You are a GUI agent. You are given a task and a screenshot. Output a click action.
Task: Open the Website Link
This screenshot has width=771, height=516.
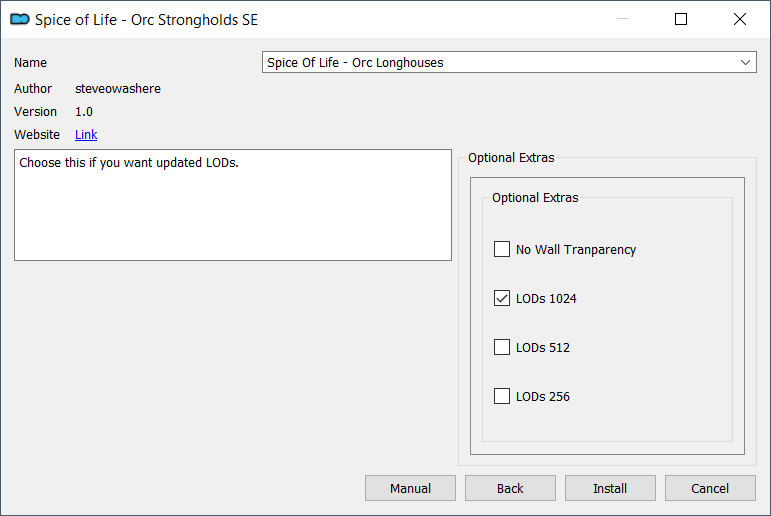click(x=86, y=134)
